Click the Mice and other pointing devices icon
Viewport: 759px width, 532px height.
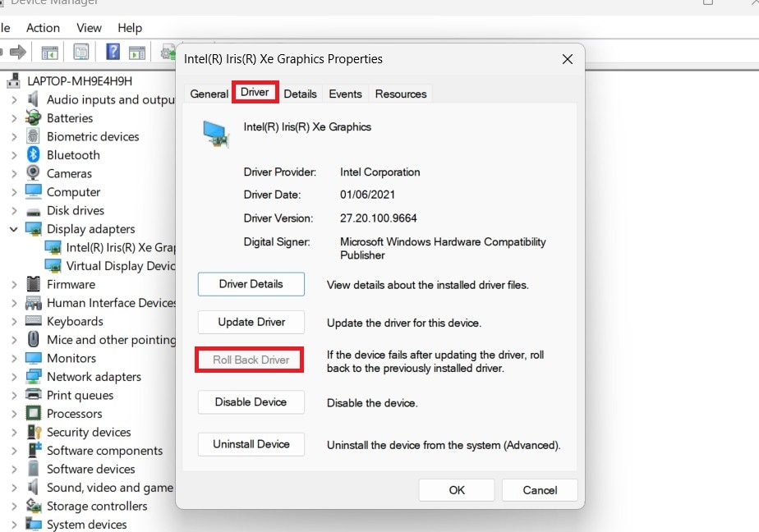[34, 339]
